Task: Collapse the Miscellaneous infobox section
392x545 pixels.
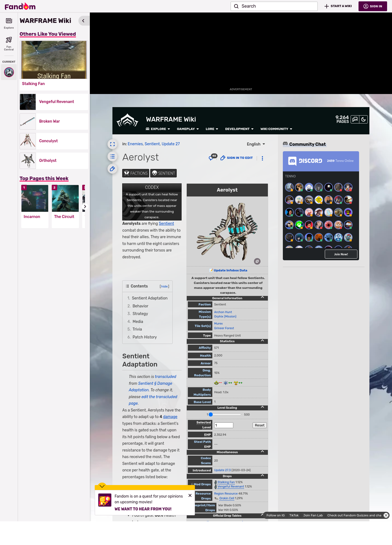Action: pyautogui.click(x=262, y=452)
